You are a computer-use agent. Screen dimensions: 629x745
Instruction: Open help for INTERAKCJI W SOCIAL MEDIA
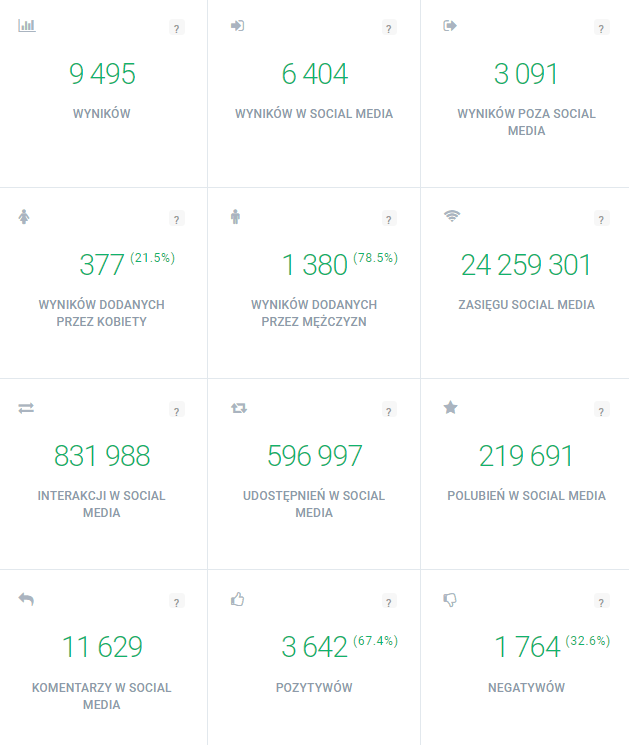coord(177,411)
